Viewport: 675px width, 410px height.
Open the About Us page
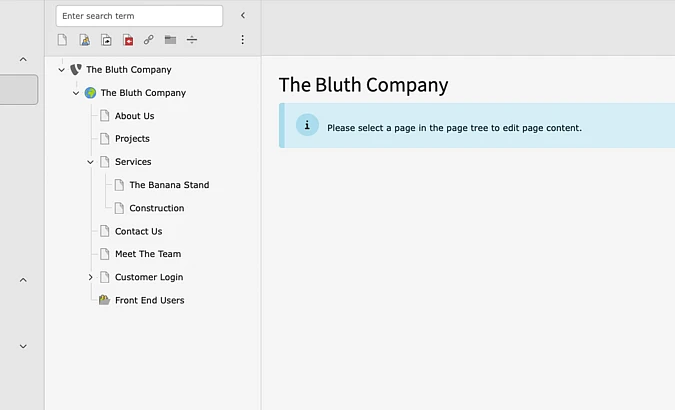pos(134,116)
